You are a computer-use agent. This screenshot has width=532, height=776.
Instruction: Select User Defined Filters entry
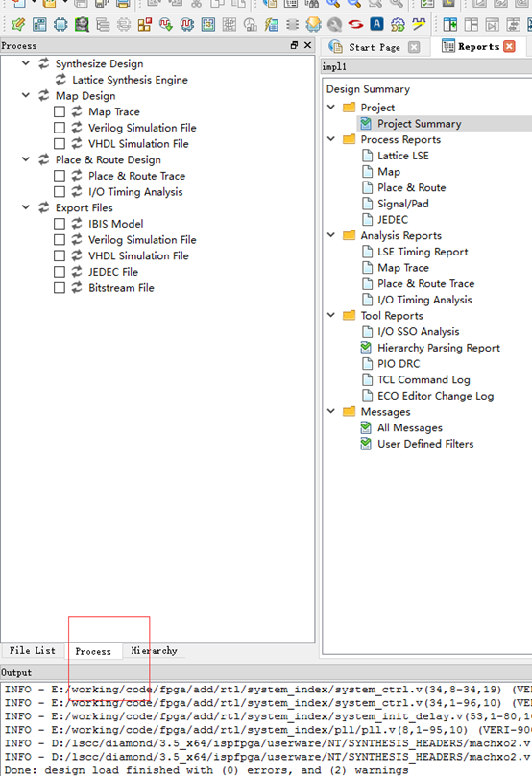[425, 444]
